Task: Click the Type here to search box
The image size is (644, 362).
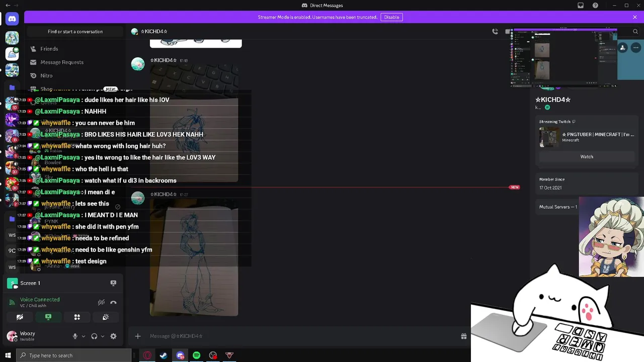Action: (x=74, y=355)
